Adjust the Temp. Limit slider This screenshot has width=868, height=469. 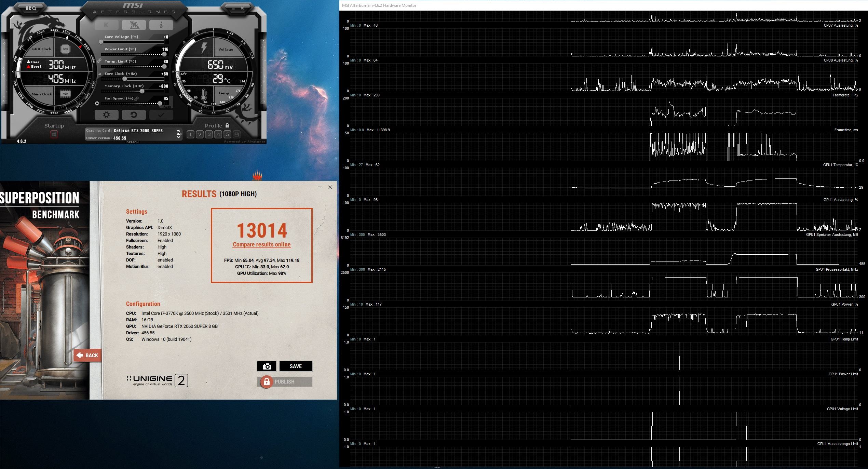coord(133,67)
